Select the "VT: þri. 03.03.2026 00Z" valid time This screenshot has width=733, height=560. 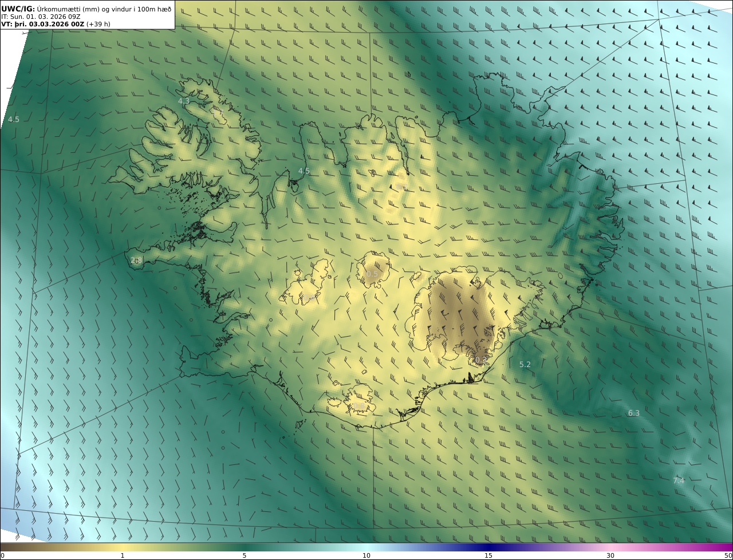[x=43, y=24]
